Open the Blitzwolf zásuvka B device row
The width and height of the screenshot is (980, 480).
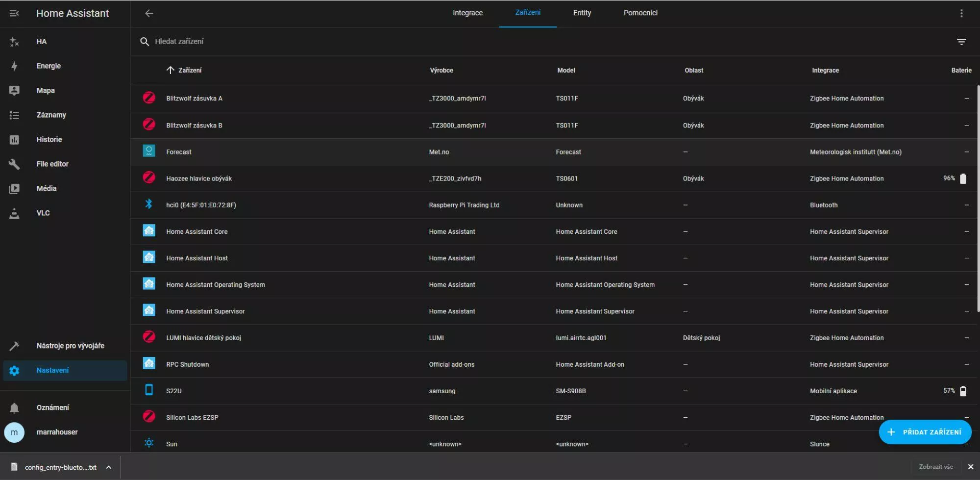554,125
